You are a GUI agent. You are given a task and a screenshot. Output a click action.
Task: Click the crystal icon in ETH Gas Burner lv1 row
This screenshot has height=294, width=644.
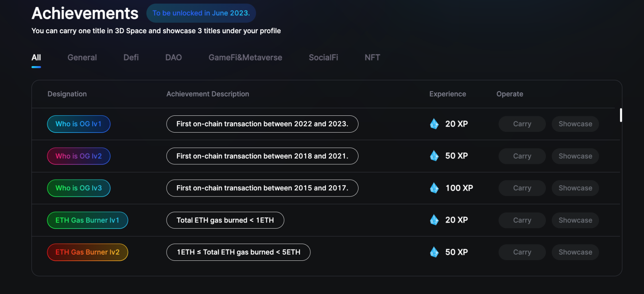click(x=434, y=220)
